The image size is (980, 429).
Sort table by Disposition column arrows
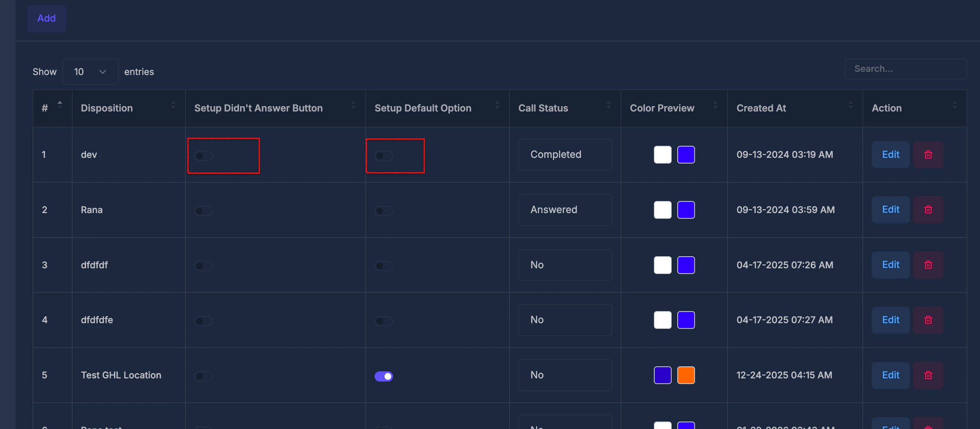(x=173, y=105)
